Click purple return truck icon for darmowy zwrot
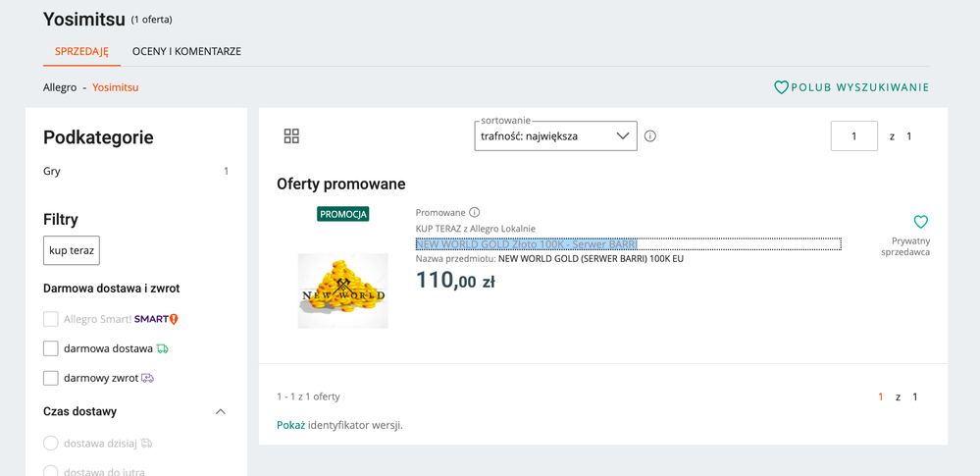The width and height of the screenshot is (980, 476). click(147, 378)
